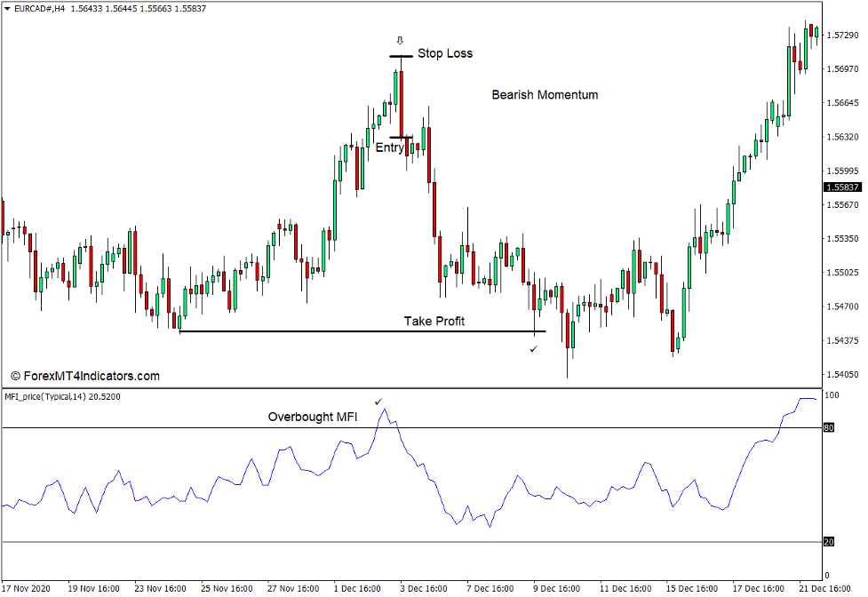Click the Bearish Momentum annotation text

pos(545,94)
